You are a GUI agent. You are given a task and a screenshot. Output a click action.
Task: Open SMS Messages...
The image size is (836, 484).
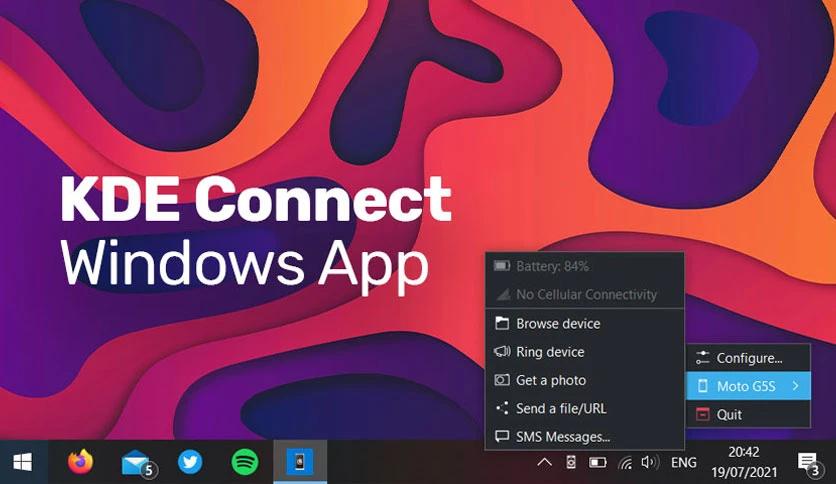(x=585, y=437)
